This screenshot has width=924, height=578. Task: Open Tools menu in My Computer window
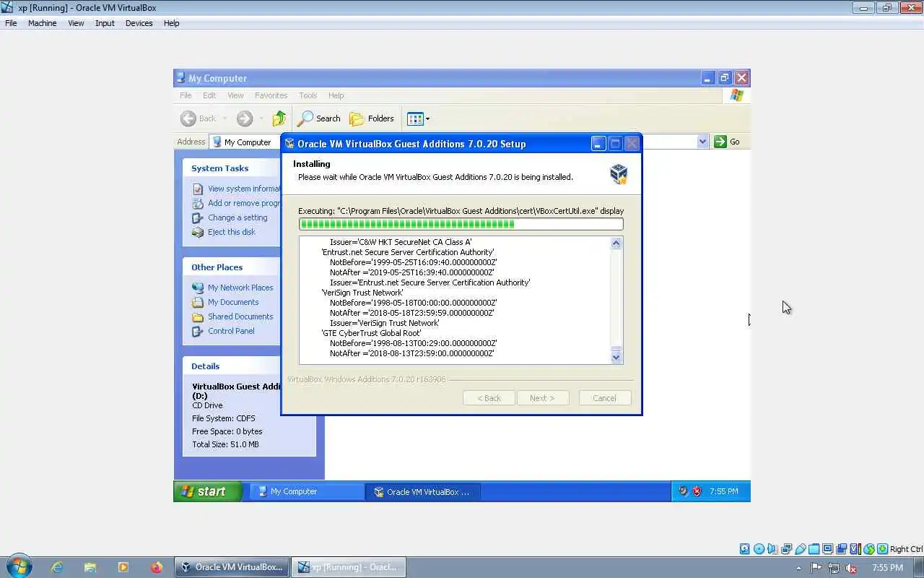[x=308, y=95]
